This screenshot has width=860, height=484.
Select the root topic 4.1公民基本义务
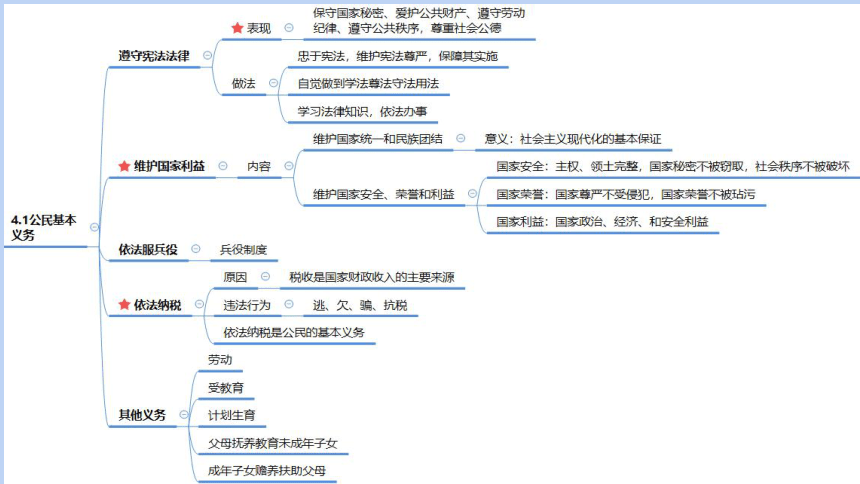click(x=43, y=228)
